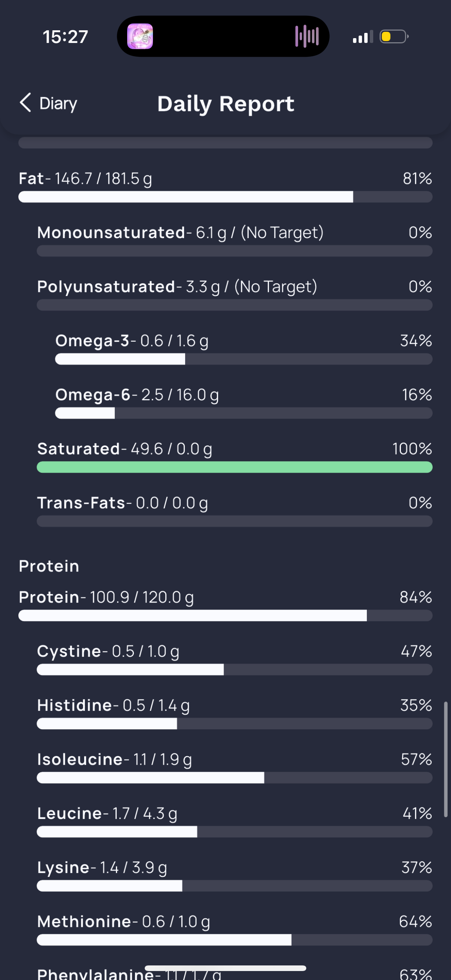The width and height of the screenshot is (451, 980).
Task: Tap the green Saturated progress bar
Action: coord(234,467)
